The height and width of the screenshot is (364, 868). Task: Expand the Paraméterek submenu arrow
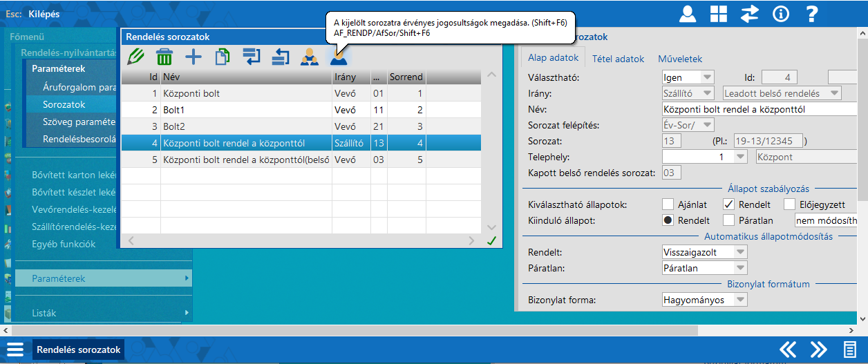[187, 278]
